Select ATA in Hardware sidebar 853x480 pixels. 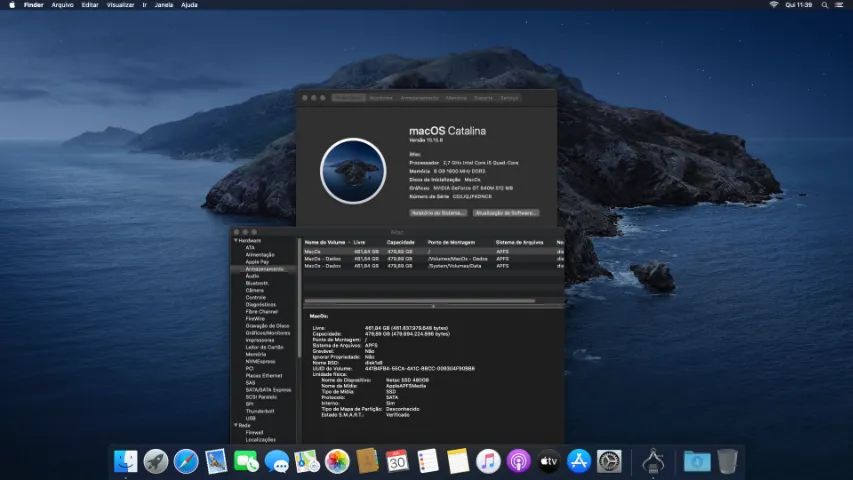(250, 248)
